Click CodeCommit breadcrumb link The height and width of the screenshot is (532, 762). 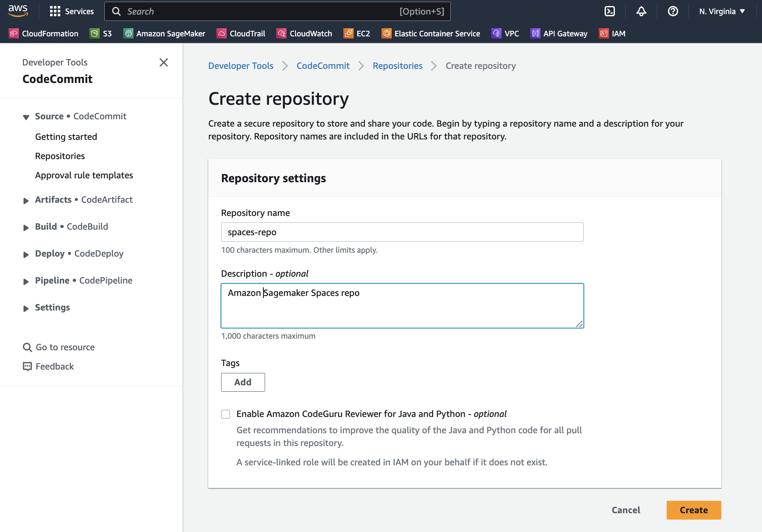click(323, 66)
